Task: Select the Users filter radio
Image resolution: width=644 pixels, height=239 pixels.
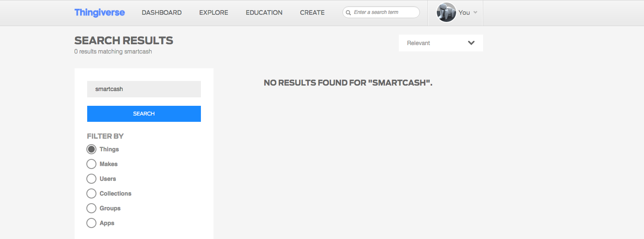Action: pos(91,179)
